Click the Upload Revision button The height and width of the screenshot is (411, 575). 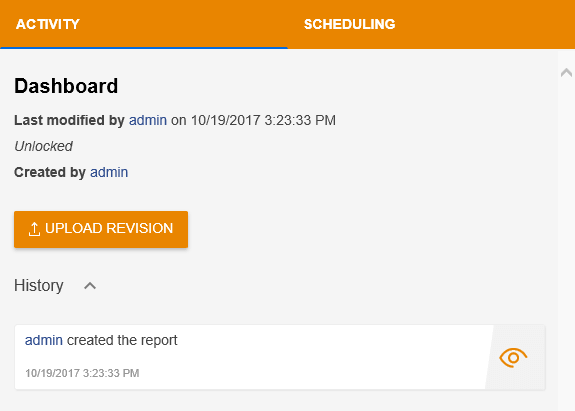(101, 229)
